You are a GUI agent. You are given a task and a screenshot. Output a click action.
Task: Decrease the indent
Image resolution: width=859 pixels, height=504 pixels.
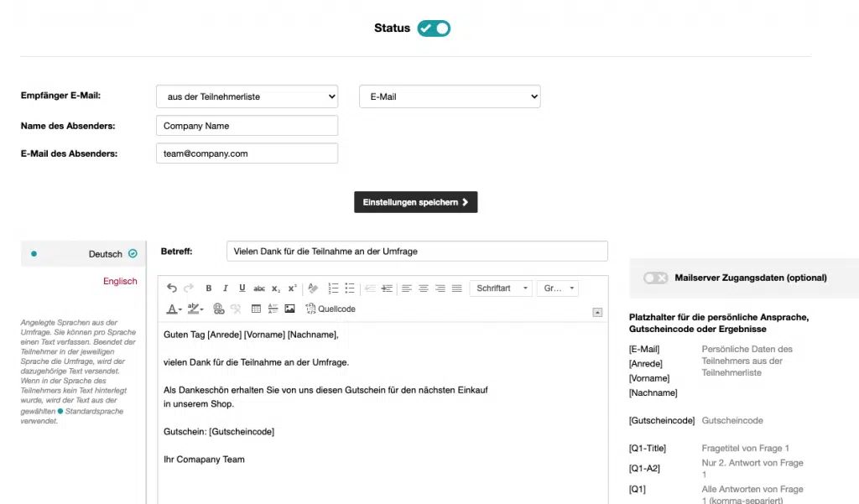(x=370, y=288)
